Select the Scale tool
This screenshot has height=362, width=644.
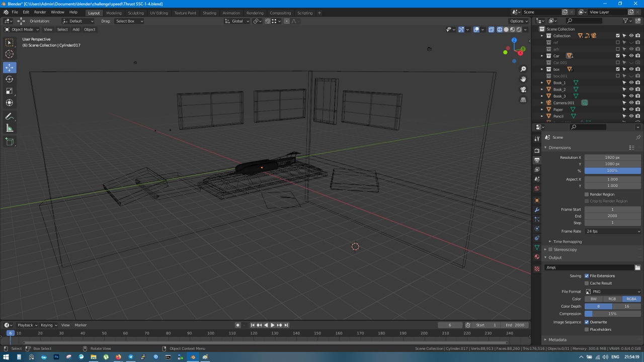click(10, 91)
